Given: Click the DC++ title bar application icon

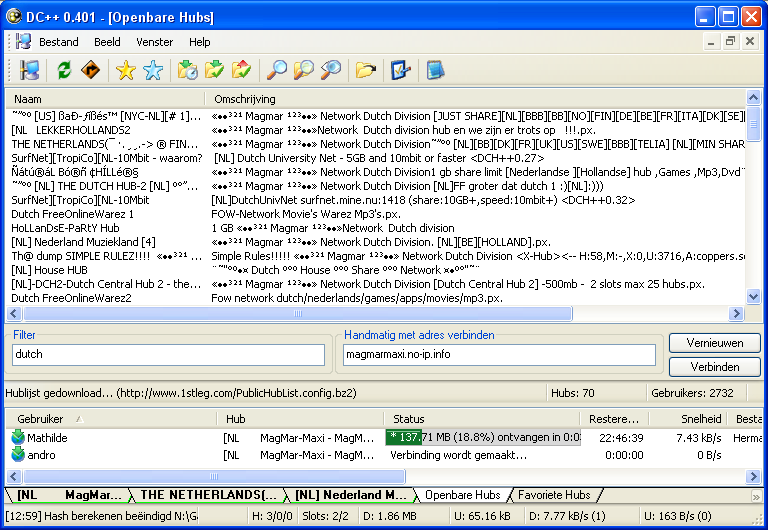Looking at the screenshot, I should 14,17.
